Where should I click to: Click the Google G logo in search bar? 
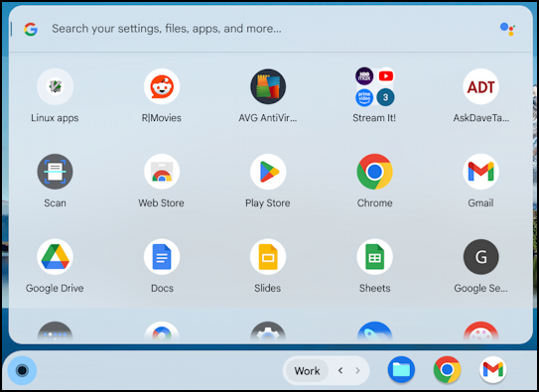[31, 29]
